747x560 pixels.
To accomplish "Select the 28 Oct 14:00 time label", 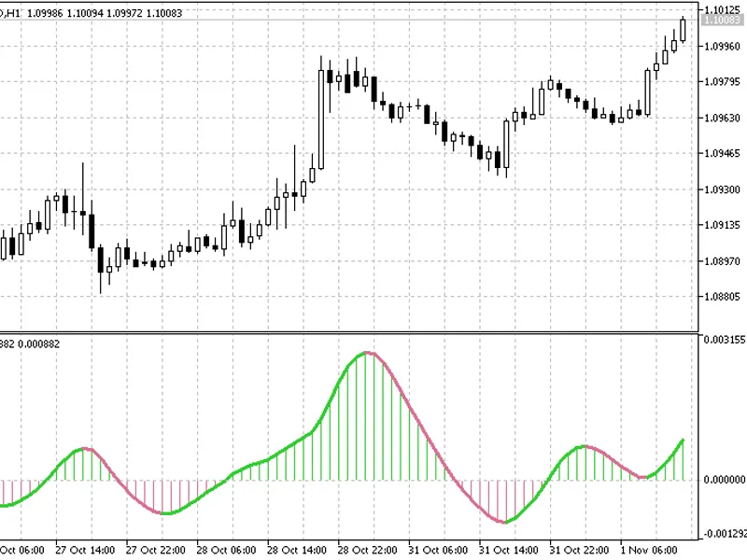I will coord(296,550).
